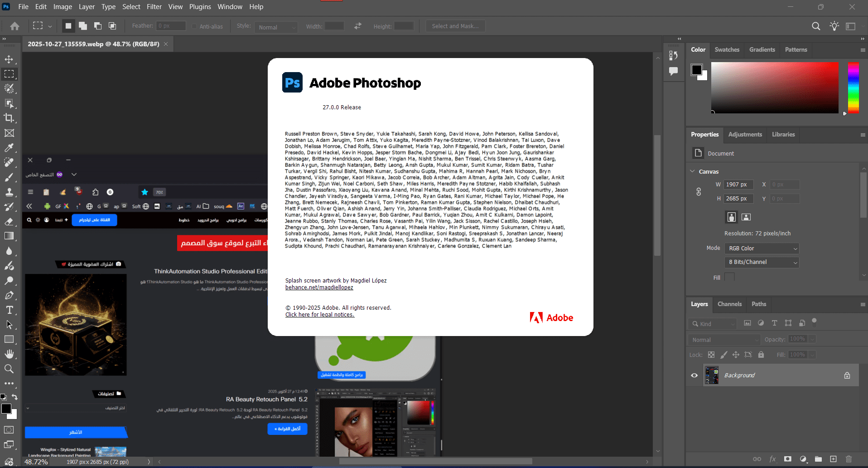Select the Move tool
This screenshot has height=468, width=868.
pos(9,59)
